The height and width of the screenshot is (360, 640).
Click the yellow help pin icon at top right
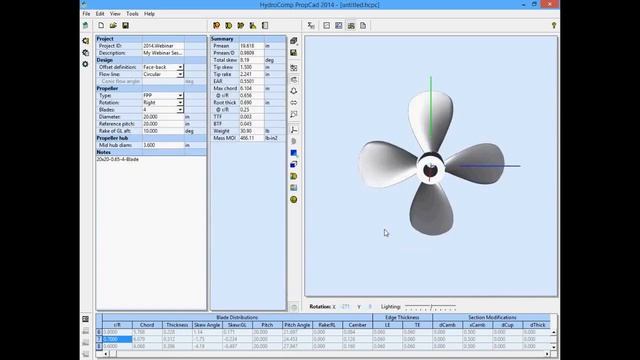point(554,25)
